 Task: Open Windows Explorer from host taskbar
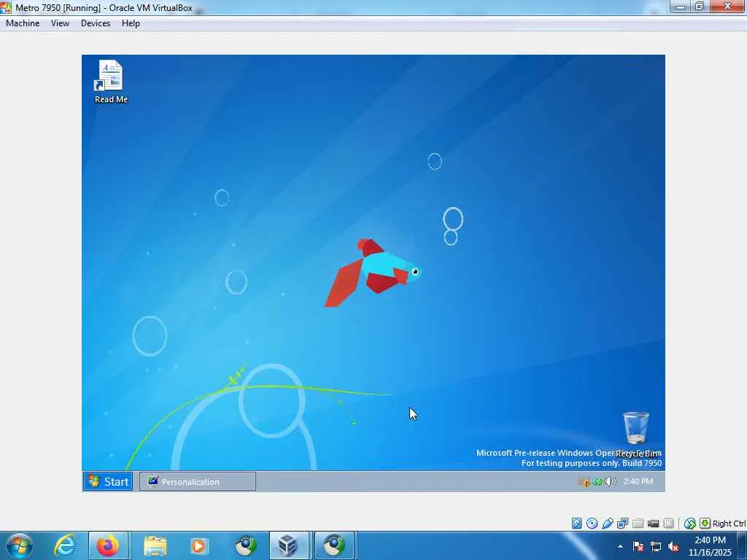pos(155,545)
